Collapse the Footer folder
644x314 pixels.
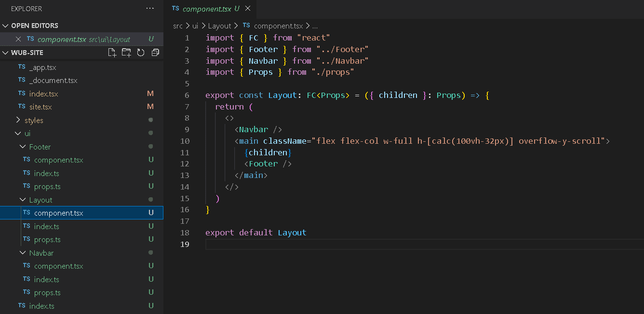tap(40, 147)
